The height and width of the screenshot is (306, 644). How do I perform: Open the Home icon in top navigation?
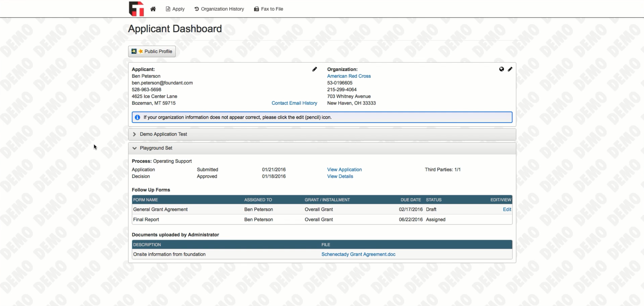153,9
